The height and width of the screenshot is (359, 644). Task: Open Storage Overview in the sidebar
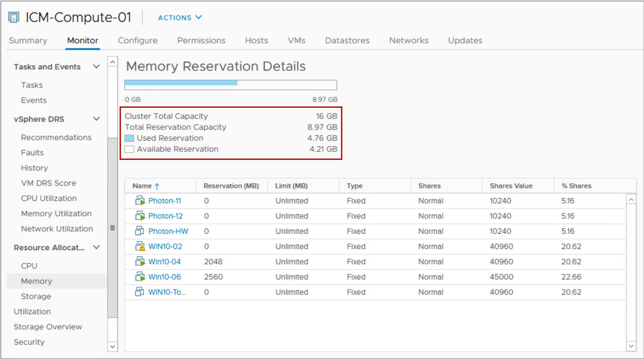pyautogui.click(x=48, y=327)
